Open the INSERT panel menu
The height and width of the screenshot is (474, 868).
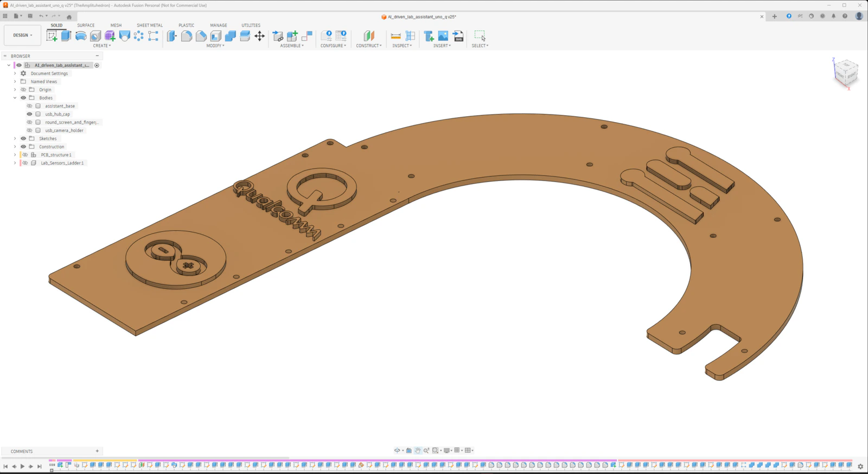(442, 46)
